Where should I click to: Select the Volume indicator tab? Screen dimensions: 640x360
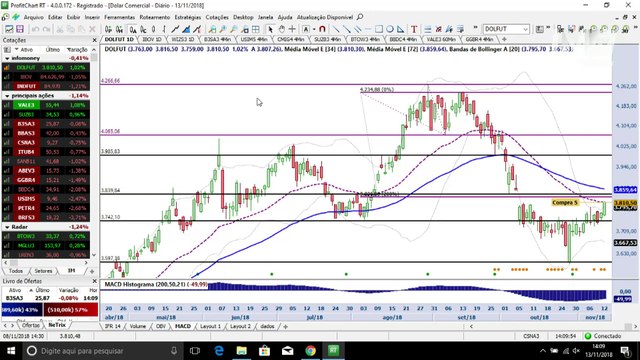tap(138, 326)
